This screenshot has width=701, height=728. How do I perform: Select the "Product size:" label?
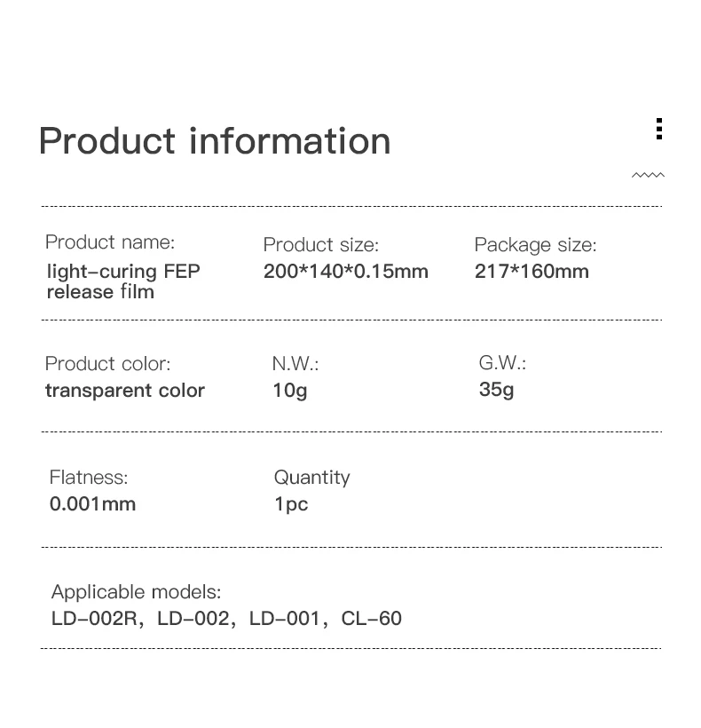coord(321,245)
